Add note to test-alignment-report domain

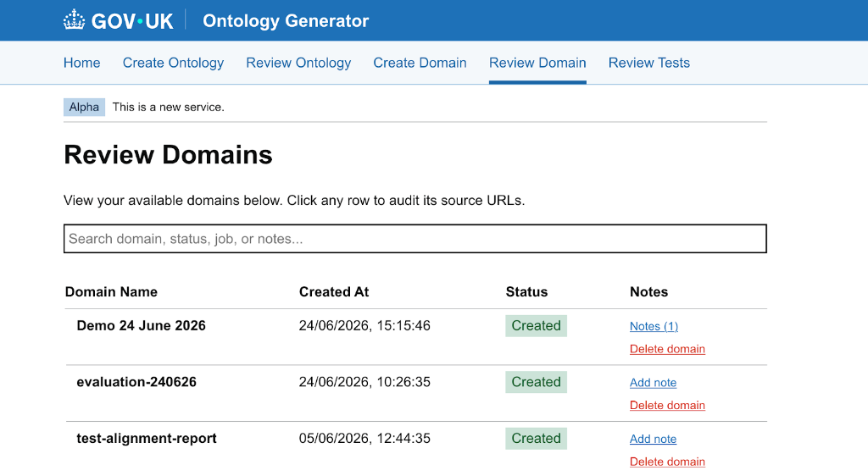(654, 439)
